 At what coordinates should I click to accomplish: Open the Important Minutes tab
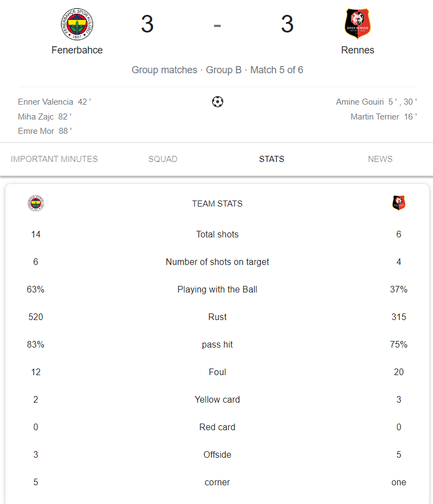[x=54, y=159]
